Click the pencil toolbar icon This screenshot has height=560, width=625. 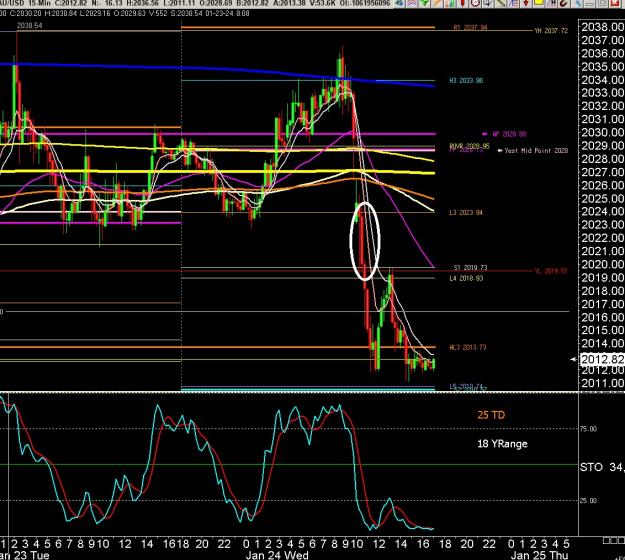pos(436,3)
